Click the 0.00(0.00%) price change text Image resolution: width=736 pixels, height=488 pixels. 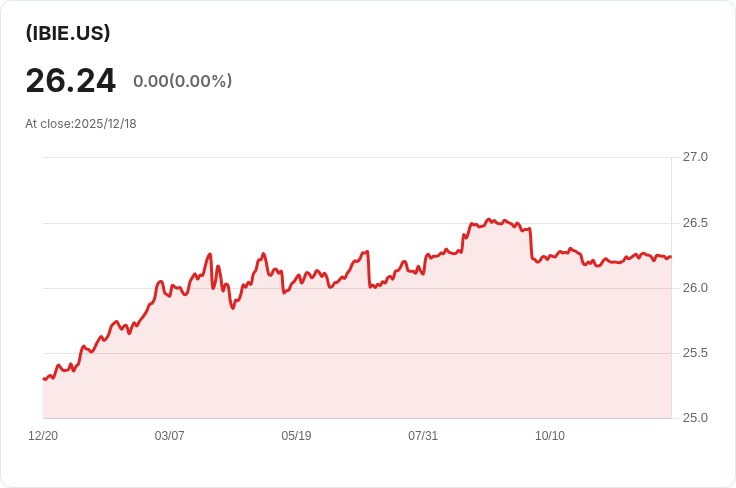(182, 81)
